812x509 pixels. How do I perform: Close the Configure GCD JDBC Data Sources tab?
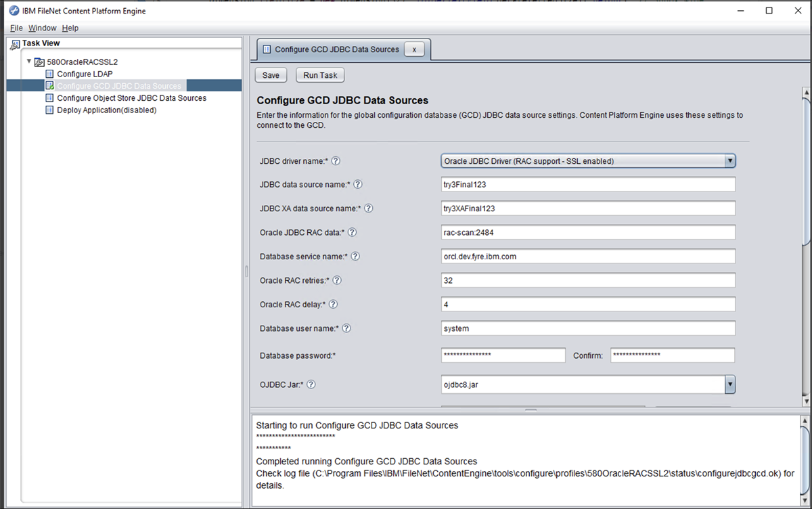(x=414, y=49)
